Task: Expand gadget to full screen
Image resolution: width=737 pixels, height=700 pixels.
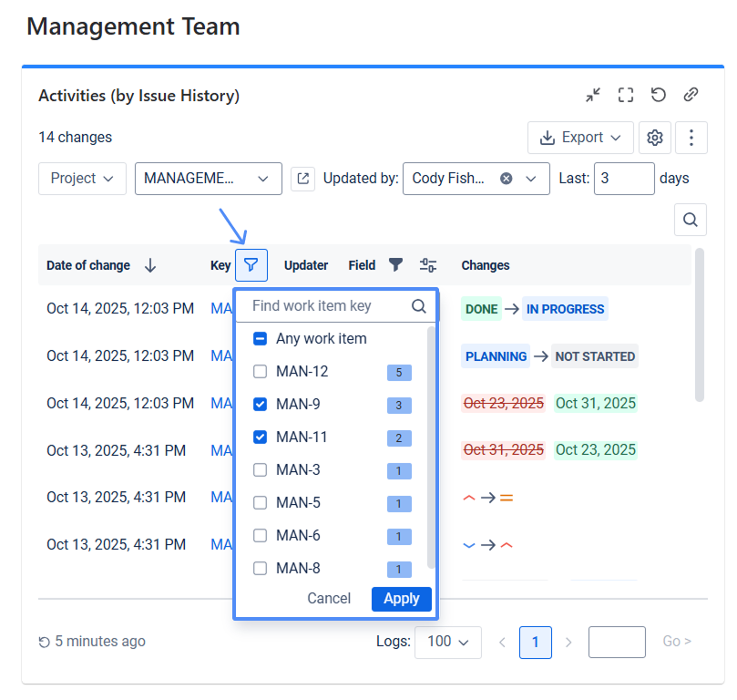Action: 625,95
